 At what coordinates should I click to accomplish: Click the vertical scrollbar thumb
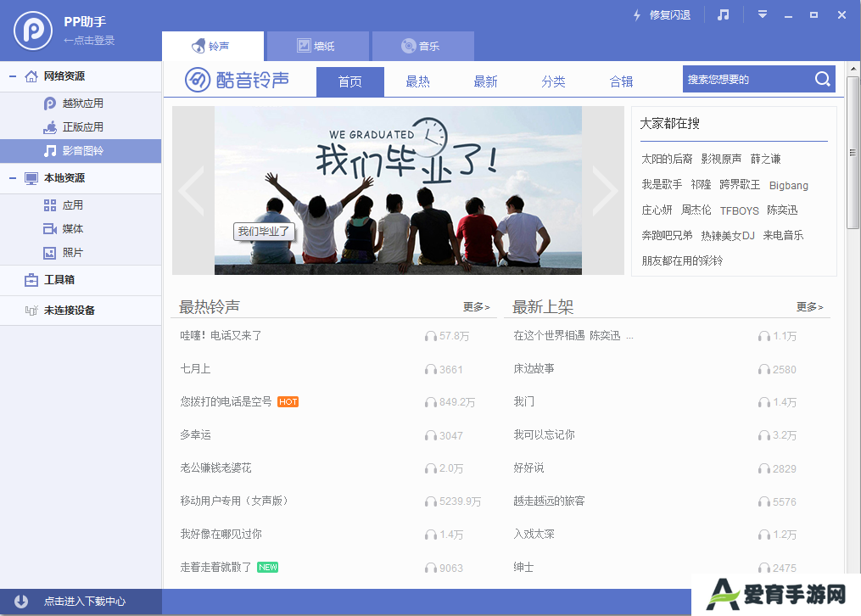pos(853,153)
